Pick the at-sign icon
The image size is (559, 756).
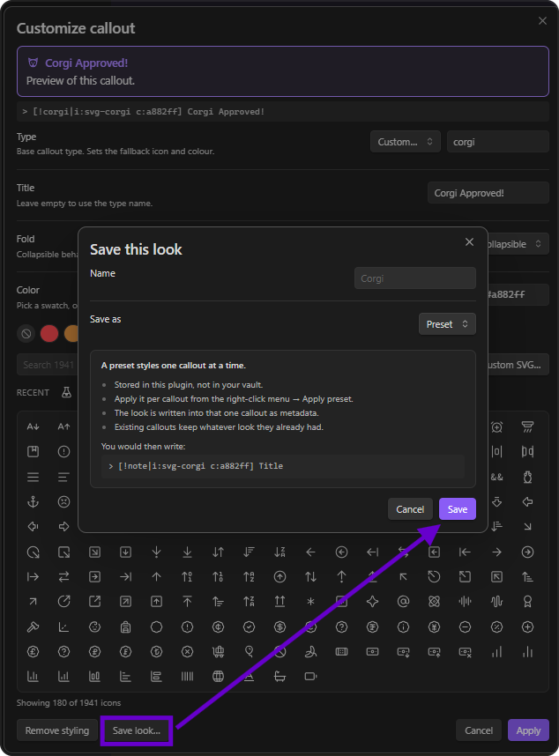tap(403, 602)
